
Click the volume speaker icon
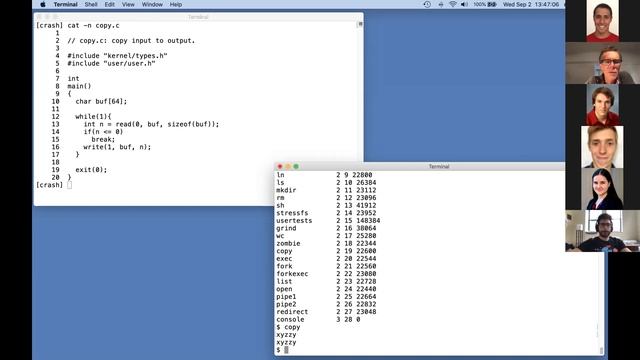coord(464,4)
